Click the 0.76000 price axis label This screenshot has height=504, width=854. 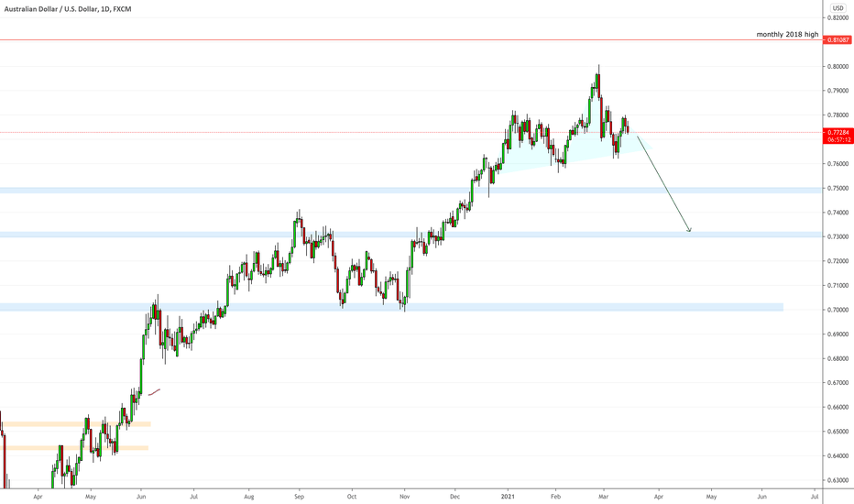point(838,164)
